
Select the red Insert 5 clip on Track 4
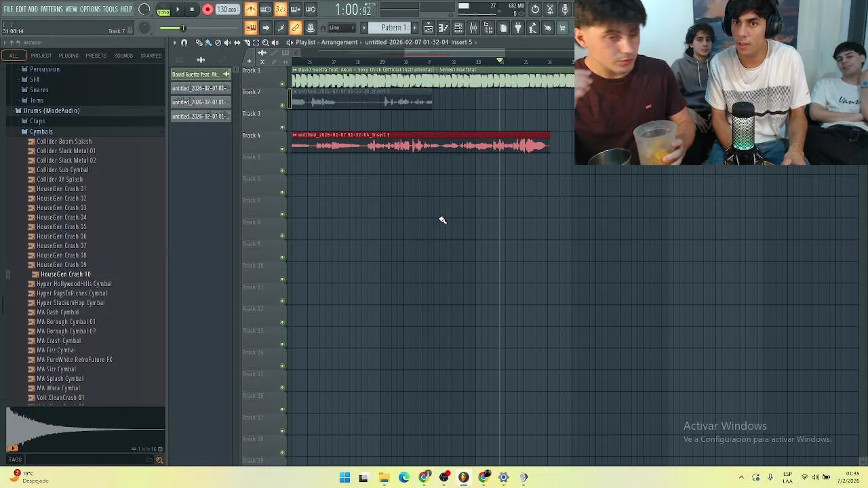pyautogui.click(x=420, y=142)
